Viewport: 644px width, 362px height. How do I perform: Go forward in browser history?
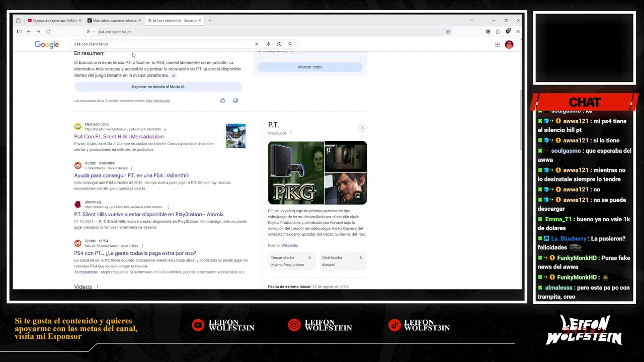(38, 32)
